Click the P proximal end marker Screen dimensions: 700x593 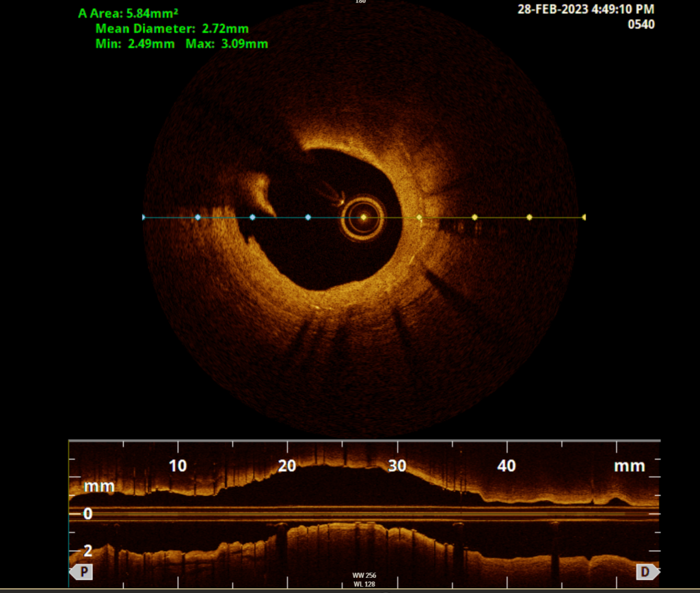82,572
